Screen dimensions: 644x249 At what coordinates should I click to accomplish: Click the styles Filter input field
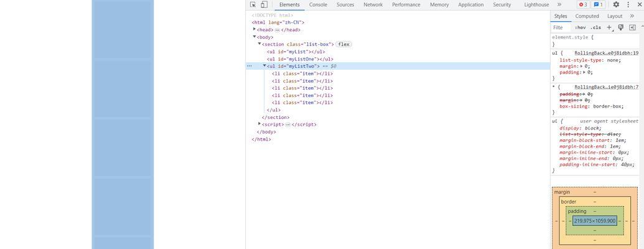(561, 27)
